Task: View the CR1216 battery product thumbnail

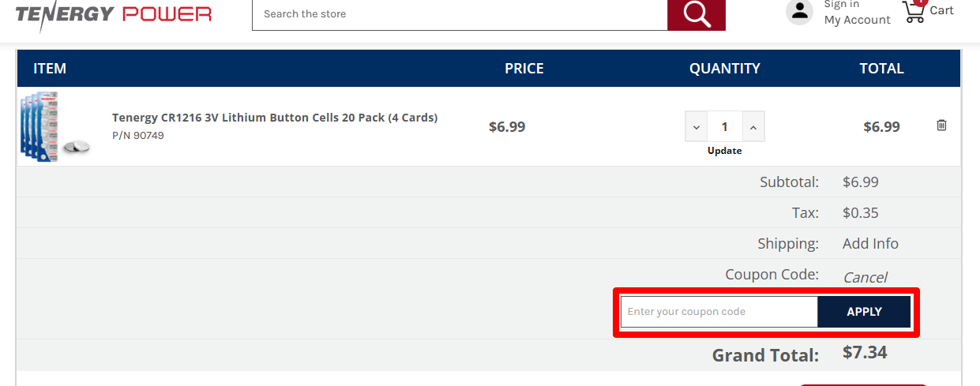Action: point(54,126)
